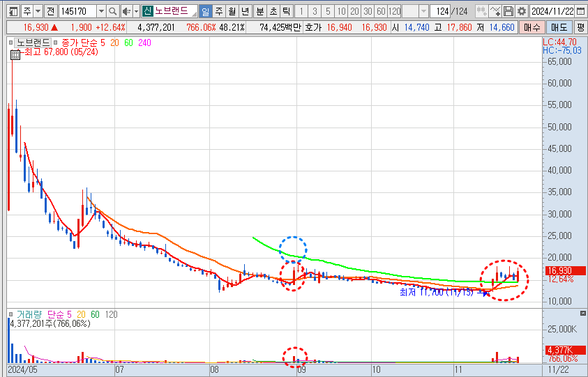Click the volume 단순 moving average label
Viewport: 588px width, 377px height.
56,314
